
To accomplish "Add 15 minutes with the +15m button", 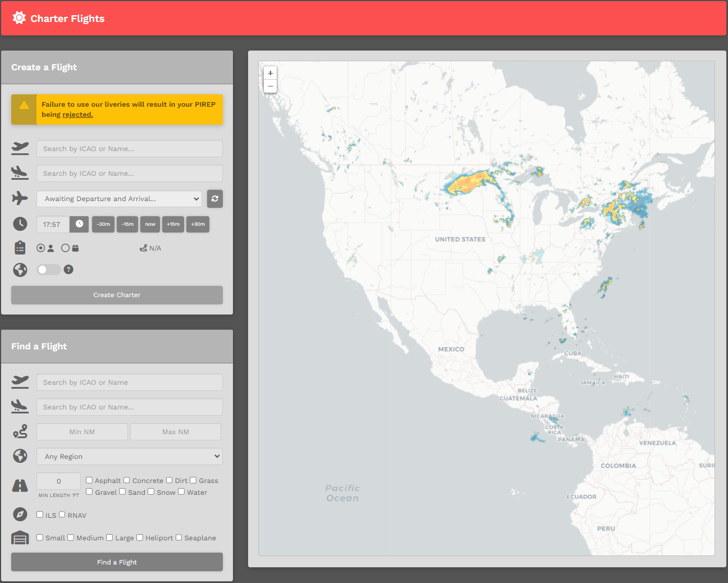I will (x=173, y=224).
